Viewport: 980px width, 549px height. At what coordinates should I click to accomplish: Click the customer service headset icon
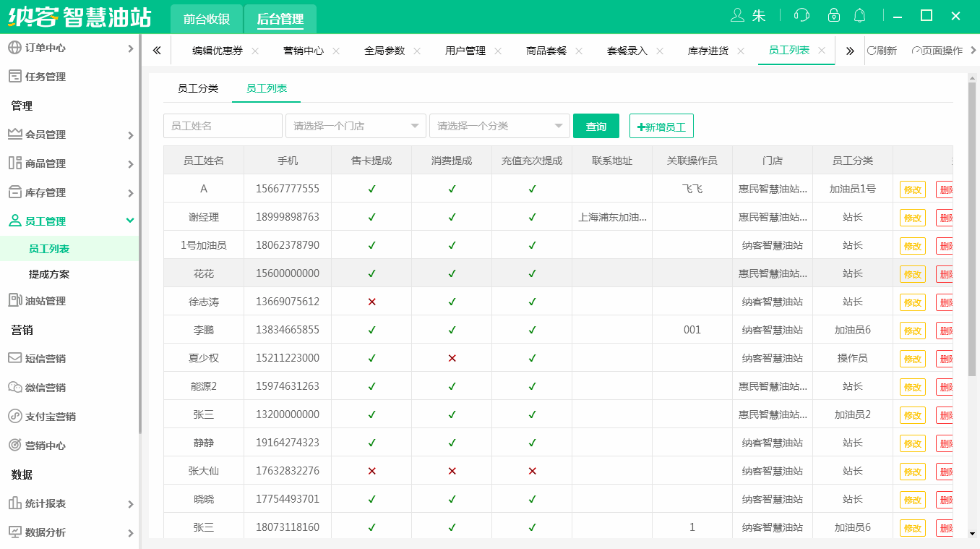coord(802,14)
